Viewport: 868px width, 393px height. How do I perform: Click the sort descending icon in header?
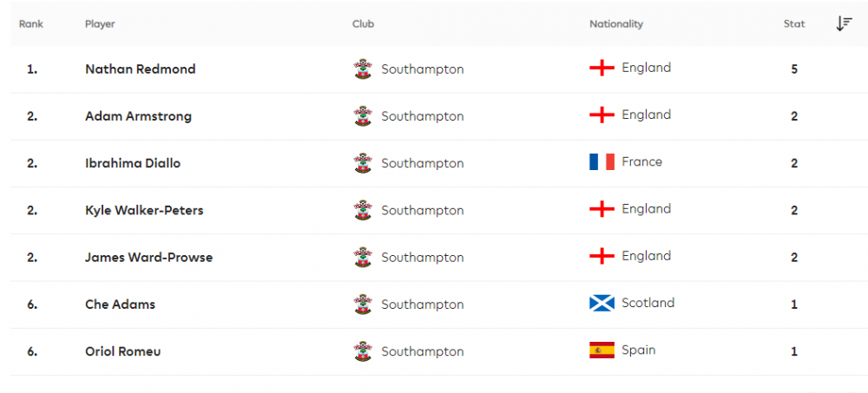[x=844, y=24]
